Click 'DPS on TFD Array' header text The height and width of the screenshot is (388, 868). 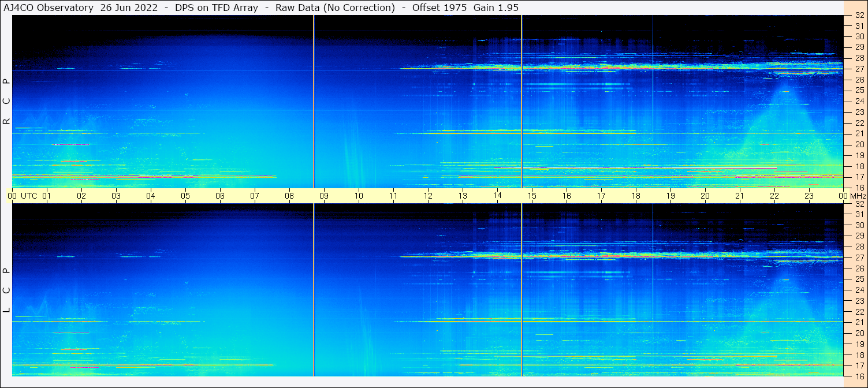[x=217, y=8]
